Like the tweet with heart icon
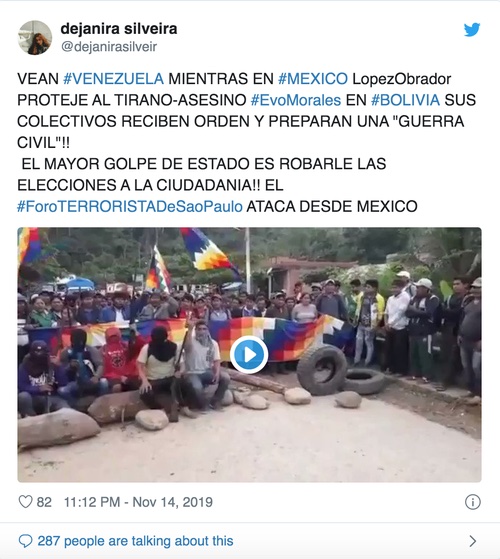The width and height of the screenshot is (500, 559). point(25,502)
